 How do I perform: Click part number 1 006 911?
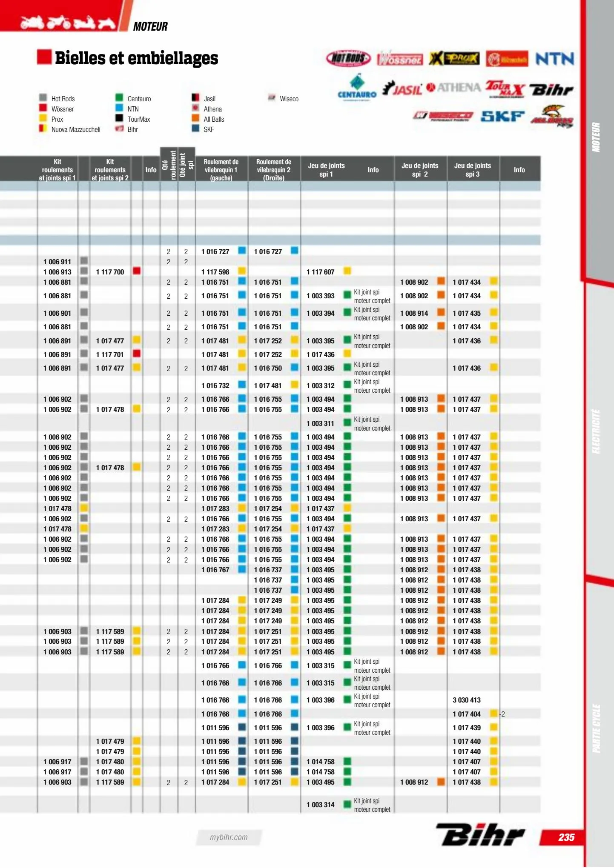(x=57, y=262)
